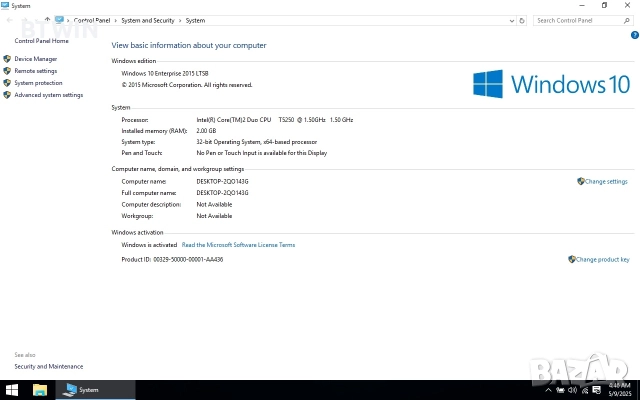Open Device Manager
The height and width of the screenshot is (400, 640).
(36, 59)
